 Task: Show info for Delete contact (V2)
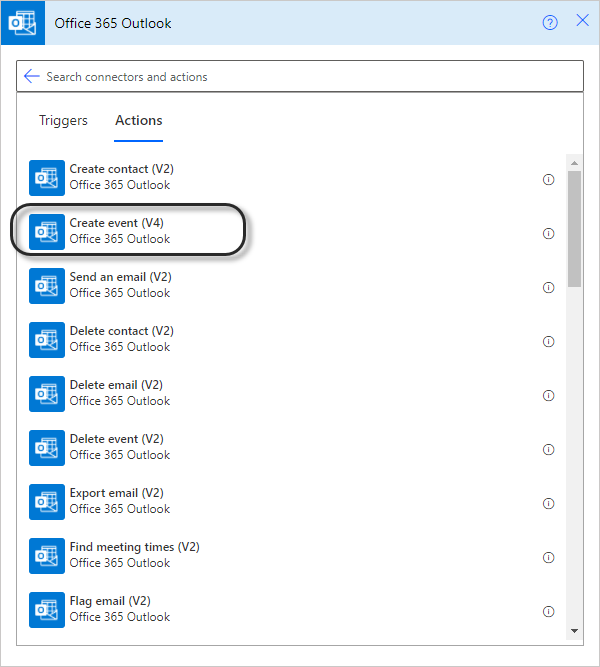click(549, 342)
